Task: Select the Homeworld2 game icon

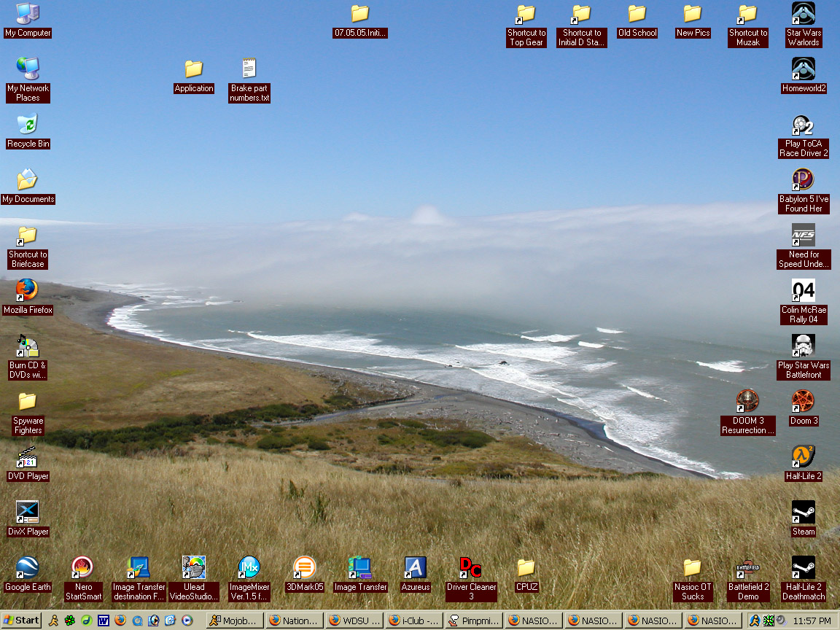Action: click(803, 69)
